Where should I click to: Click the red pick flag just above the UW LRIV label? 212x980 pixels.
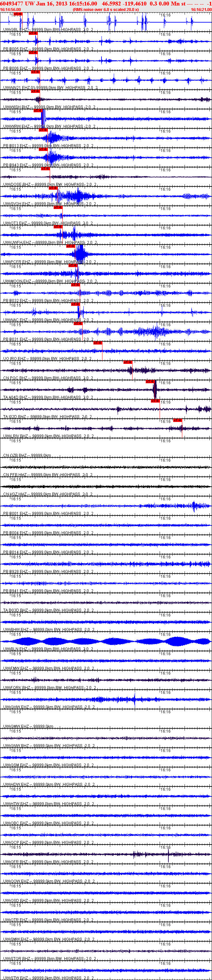[178, 420]
